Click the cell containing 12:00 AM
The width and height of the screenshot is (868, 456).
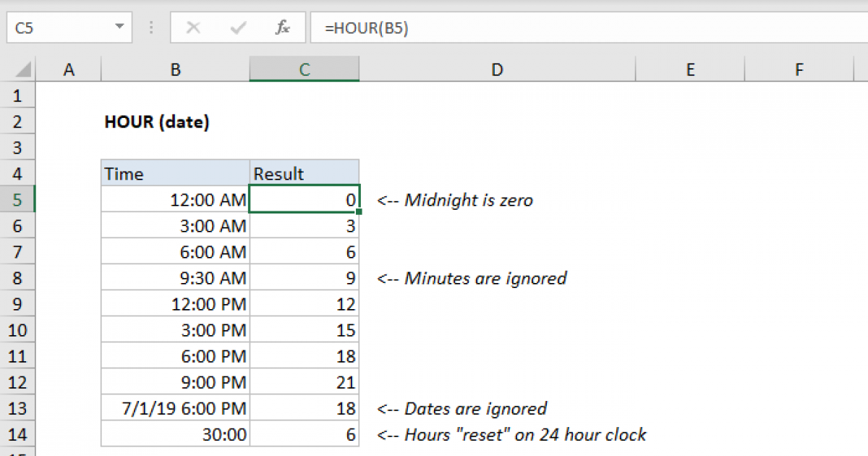175,199
